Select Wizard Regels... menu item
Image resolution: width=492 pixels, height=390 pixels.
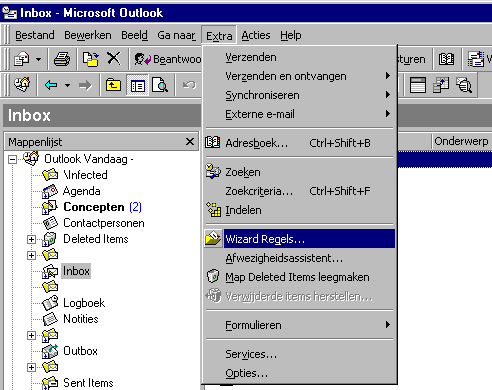coord(299,239)
